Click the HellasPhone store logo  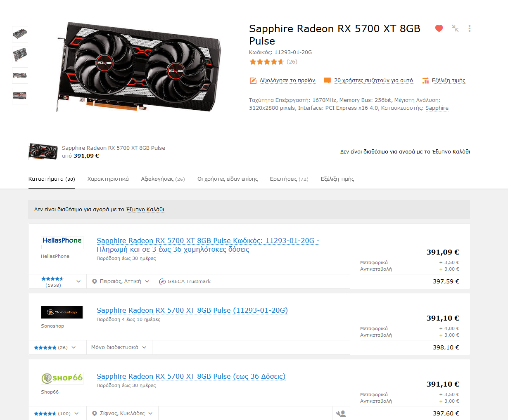pyautogui.click(x=62, y=241)
